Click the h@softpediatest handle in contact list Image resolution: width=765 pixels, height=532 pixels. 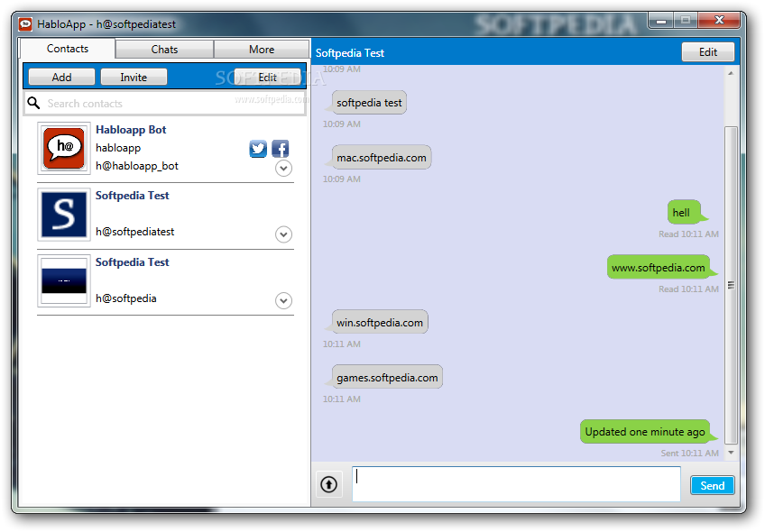coord(134,232)
